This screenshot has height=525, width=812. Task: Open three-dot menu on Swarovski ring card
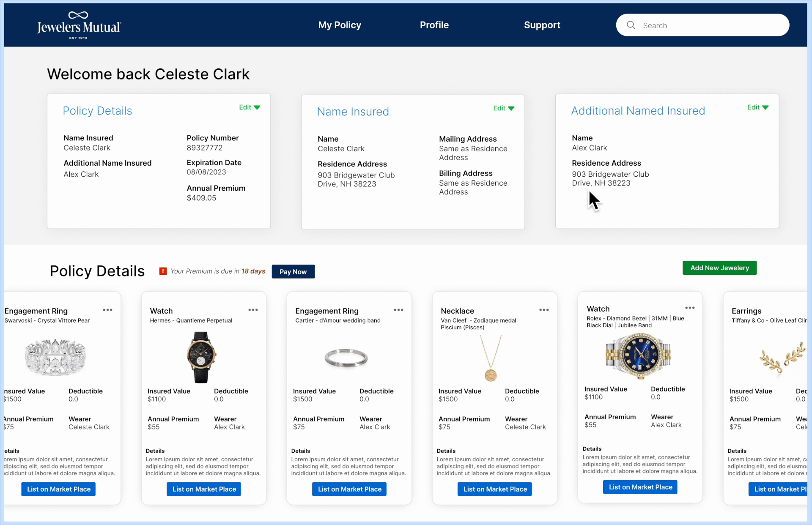(x=107, y=310)
